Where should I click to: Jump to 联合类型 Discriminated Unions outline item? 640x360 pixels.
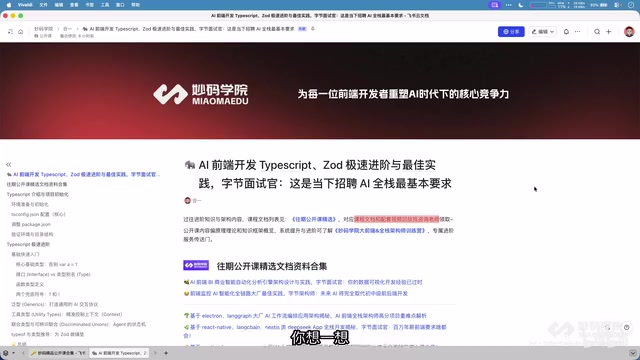[78, 324]
